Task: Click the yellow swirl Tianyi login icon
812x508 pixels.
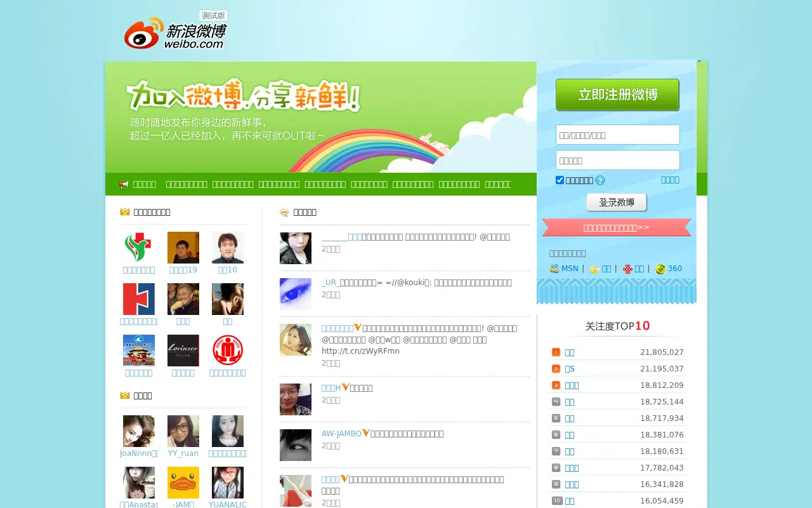Action: [594, 269]
